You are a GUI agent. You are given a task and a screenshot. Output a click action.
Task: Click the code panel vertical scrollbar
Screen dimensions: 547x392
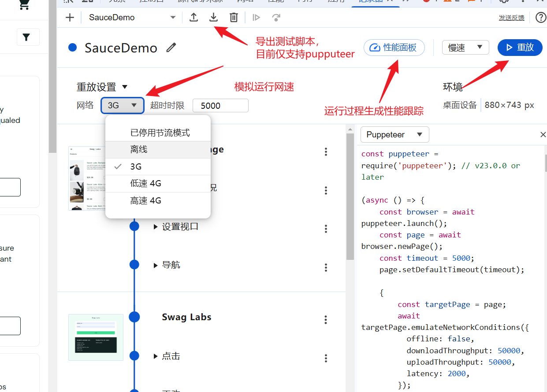(x=545, y=163)
